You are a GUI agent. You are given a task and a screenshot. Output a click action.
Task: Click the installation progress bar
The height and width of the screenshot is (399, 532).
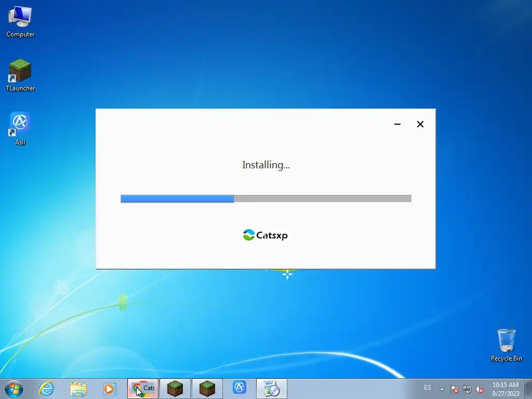coord(266,199)
